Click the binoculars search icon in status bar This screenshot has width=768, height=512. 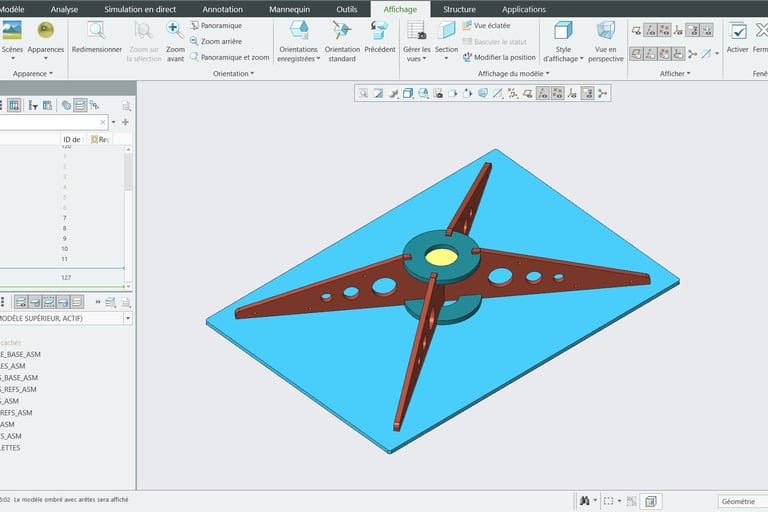(585, 501)
